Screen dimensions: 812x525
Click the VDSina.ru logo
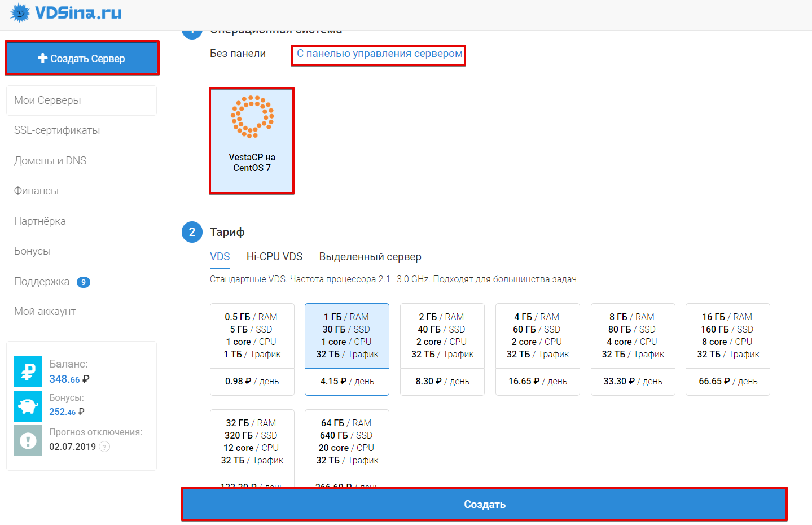coord(66,12)
